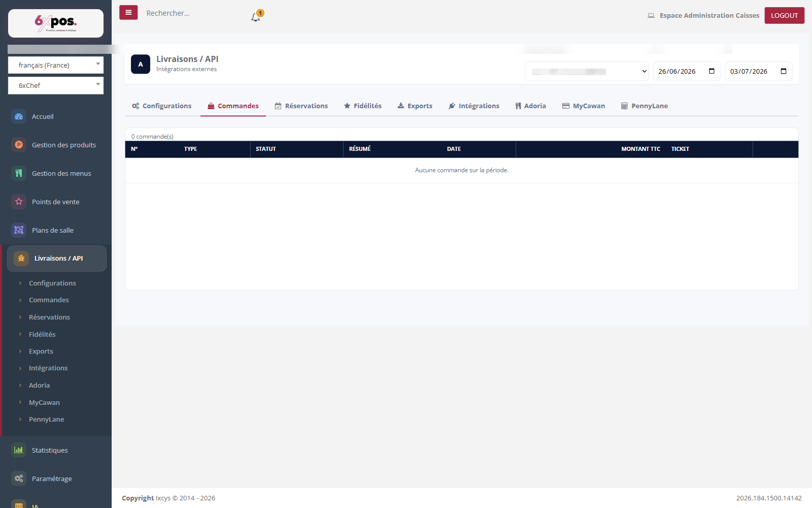Click the Plans de salle icon
The height and width of the screenshot is (508, 812).
click(19, 230)
